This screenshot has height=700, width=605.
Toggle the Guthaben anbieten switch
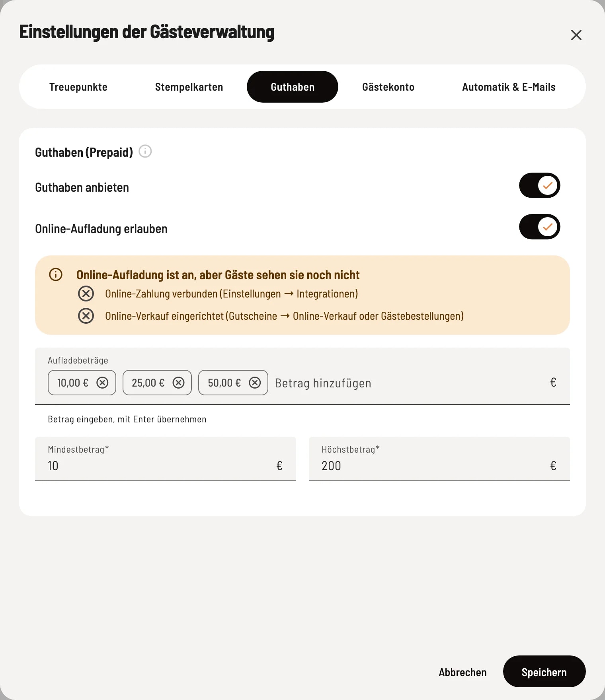click(x=540, y=185)
